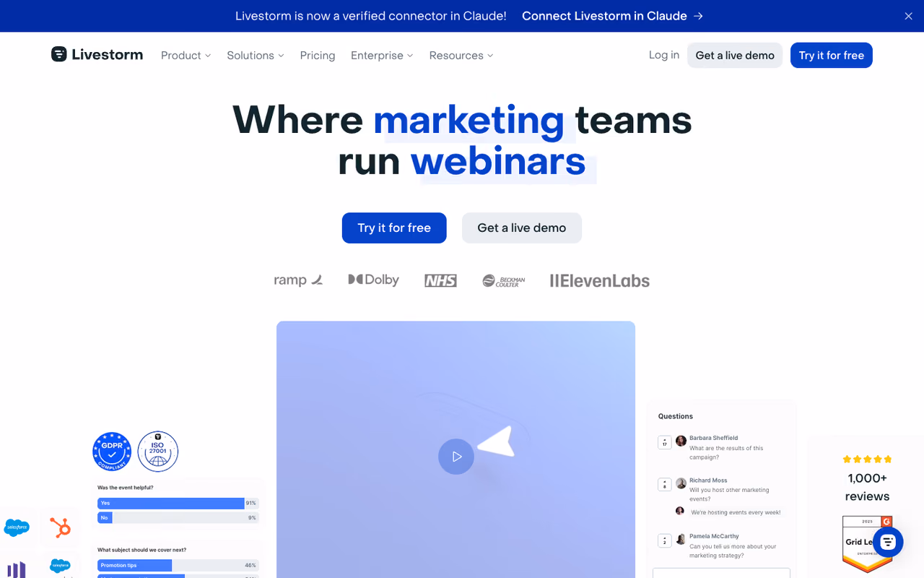Click the HubSpot integration icon
This screenshot has height=578, width=924.
click(x=61, y=527)
